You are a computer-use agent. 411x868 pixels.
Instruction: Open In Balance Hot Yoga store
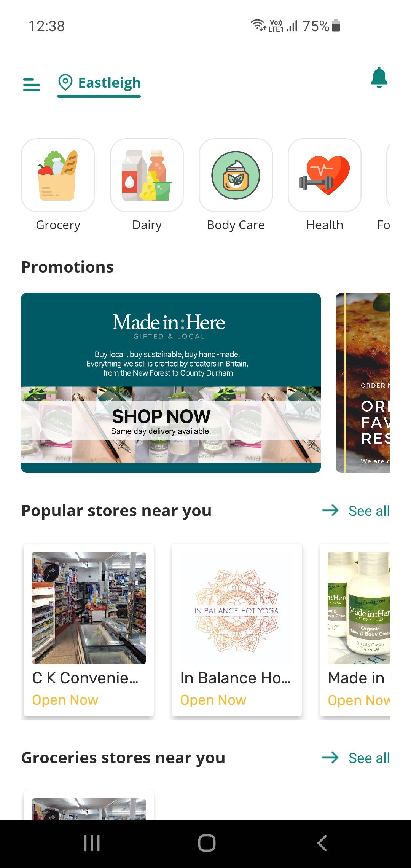pyautogui.click(x=237, y=630)
